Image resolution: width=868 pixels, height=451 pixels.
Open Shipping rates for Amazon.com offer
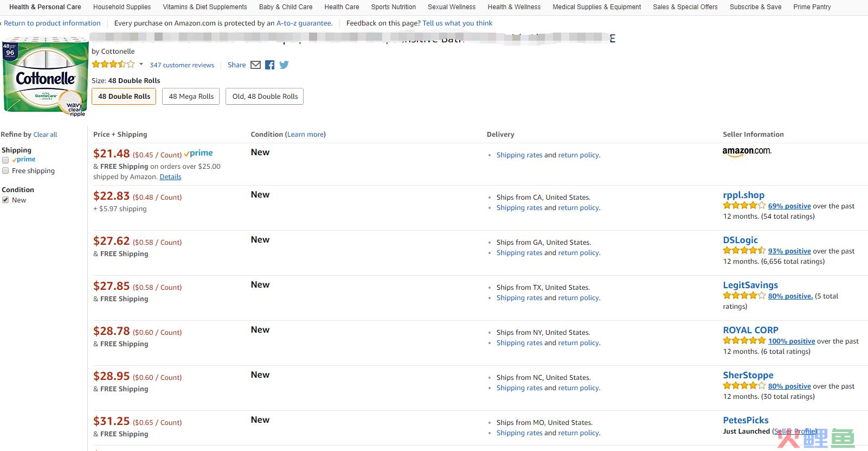coord(519,155)
